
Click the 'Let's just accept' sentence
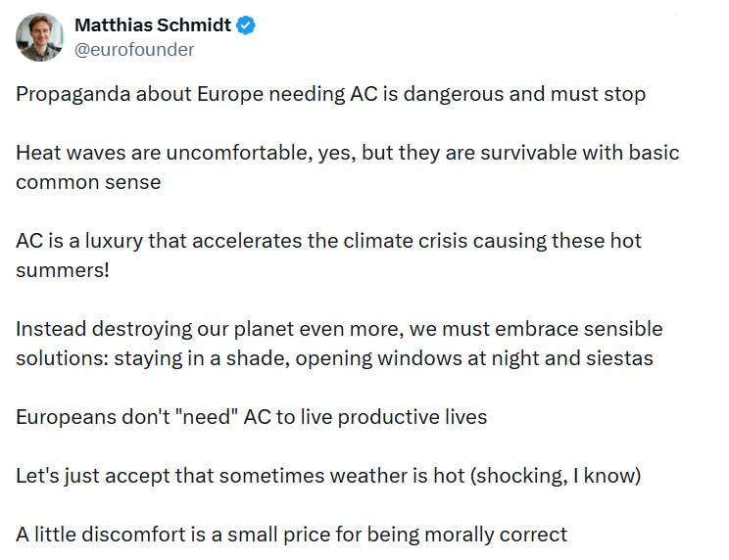328,476
